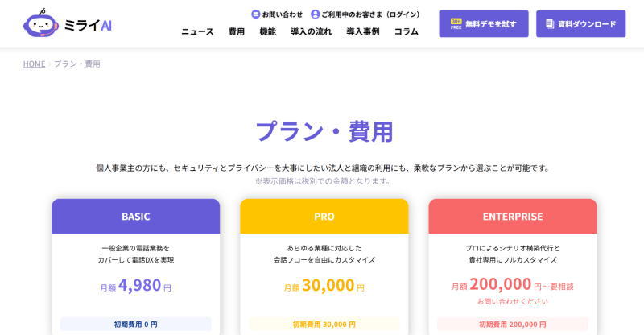
Task: Go to the 機能 page
Action: [267, 32]
